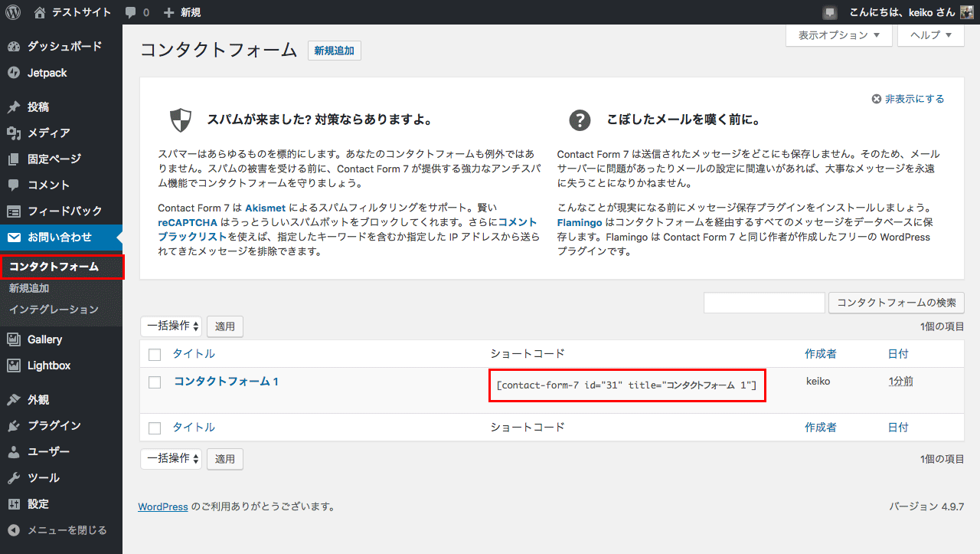Click the コメント speech bubble icon in sidebar
Screen dimensions: 980x554
[14, 185]
